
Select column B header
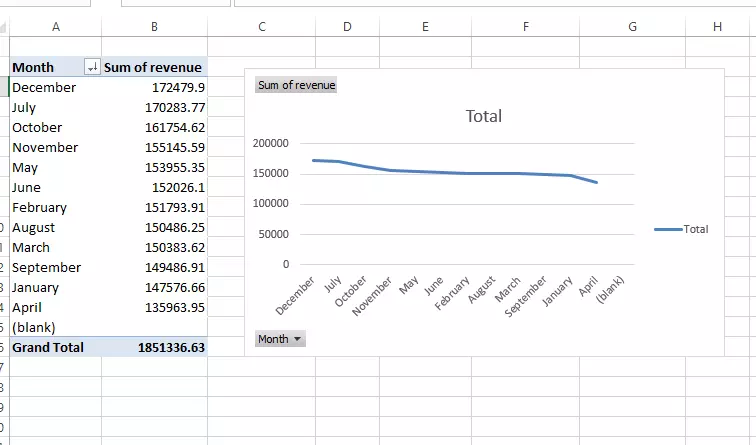[154, 27]
